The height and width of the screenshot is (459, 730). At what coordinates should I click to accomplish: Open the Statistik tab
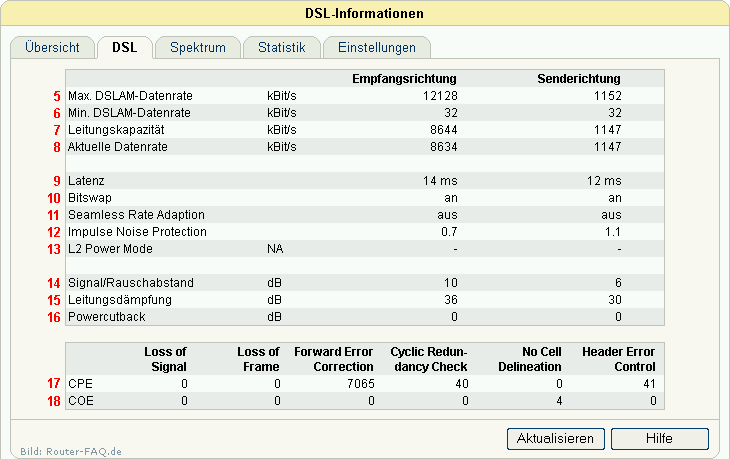[282, 47]
